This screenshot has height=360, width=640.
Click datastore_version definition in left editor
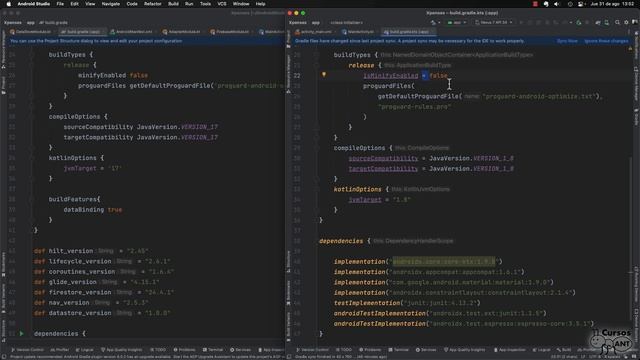pos(80,313)
